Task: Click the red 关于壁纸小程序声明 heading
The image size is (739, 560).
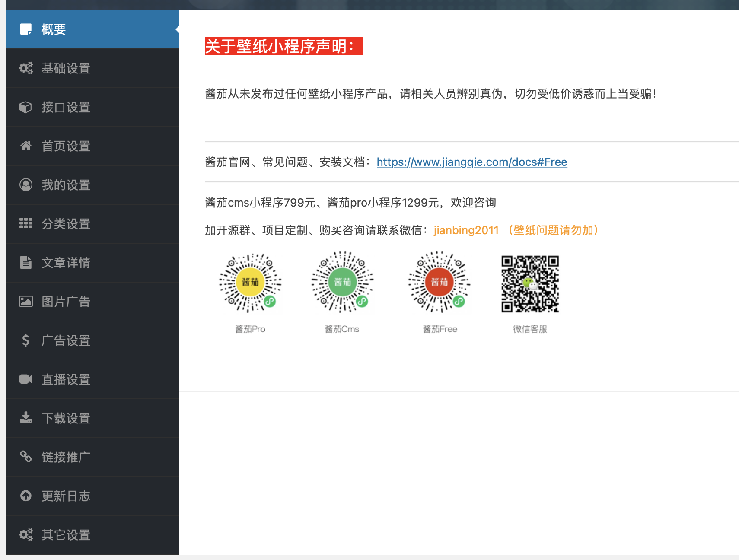Action: [284, 46]
